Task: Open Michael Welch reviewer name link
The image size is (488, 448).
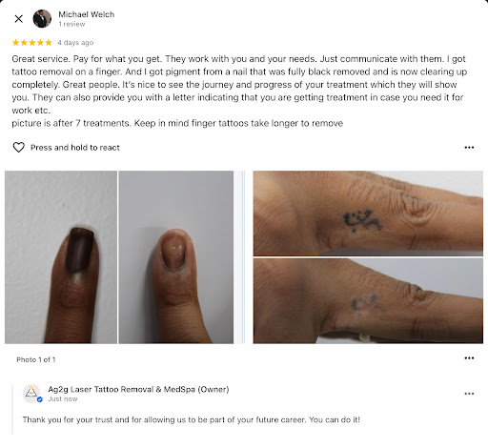Action: 87,14
